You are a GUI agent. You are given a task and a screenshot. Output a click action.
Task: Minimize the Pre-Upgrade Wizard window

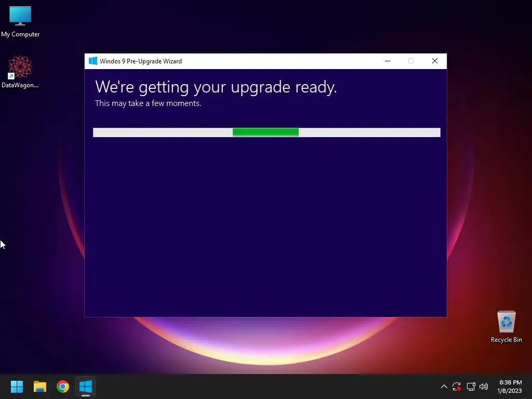pyautogui.click(x=388, y=61)
